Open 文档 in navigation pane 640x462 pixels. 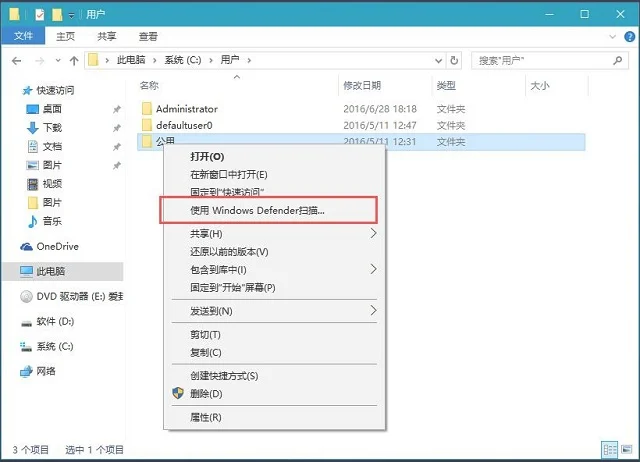[52, 147]
